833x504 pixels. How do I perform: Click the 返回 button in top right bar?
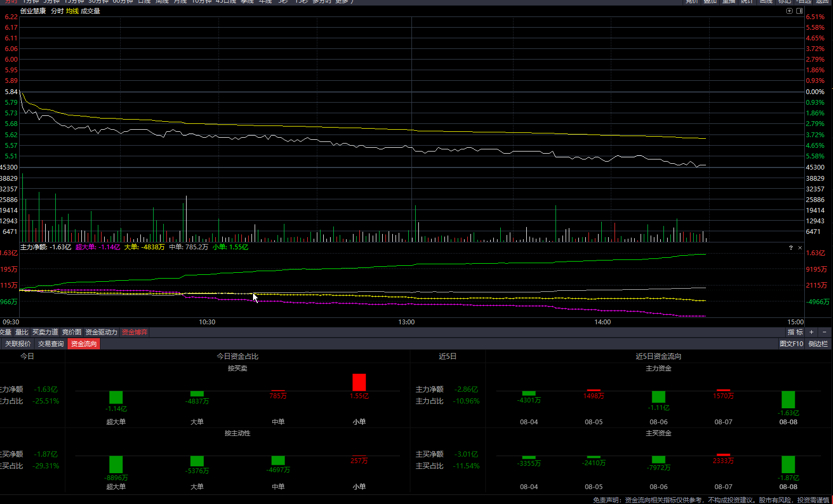coord(822,2)
